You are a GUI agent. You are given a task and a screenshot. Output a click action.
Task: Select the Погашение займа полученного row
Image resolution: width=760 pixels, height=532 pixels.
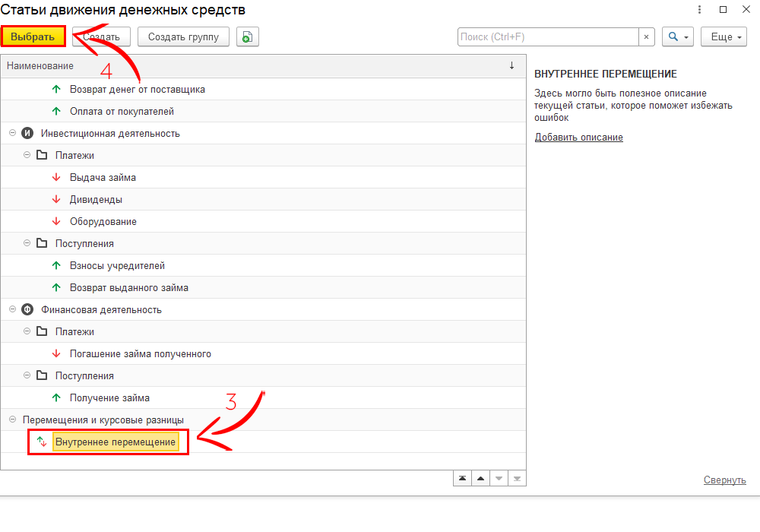[x=141, y=354]
